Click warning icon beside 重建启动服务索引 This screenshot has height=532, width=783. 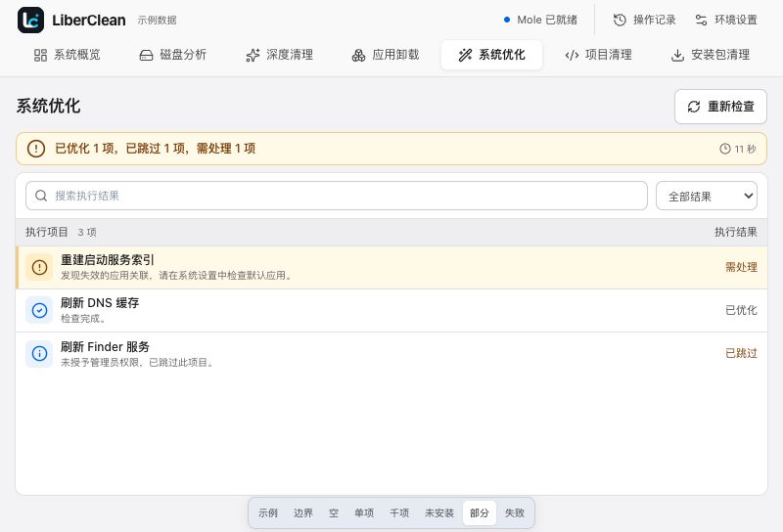39,267
